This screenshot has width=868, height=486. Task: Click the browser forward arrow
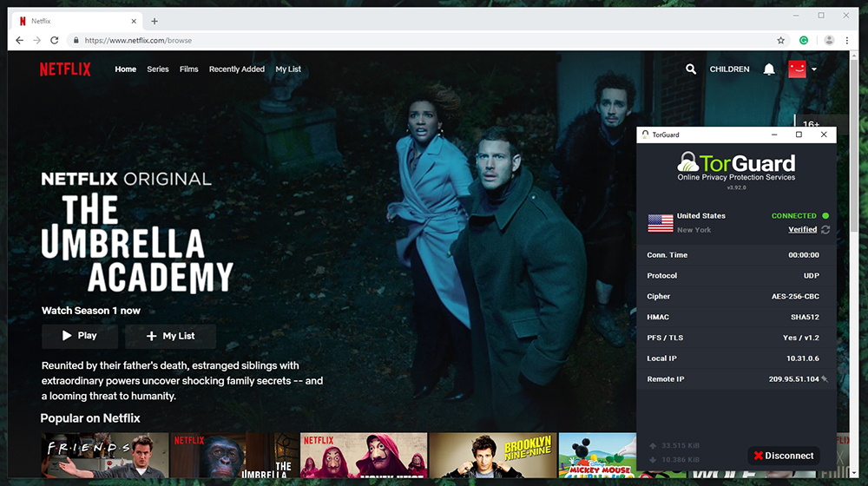[36, 41]
